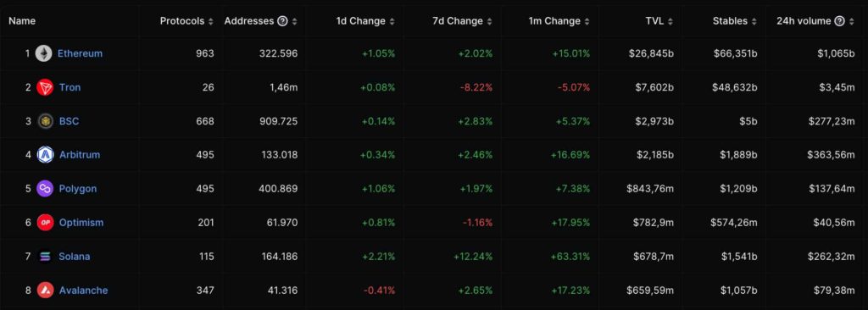This screenshot has width=868, height=310.
Task: Sort by Stables column header
Action: click(734, 21)
